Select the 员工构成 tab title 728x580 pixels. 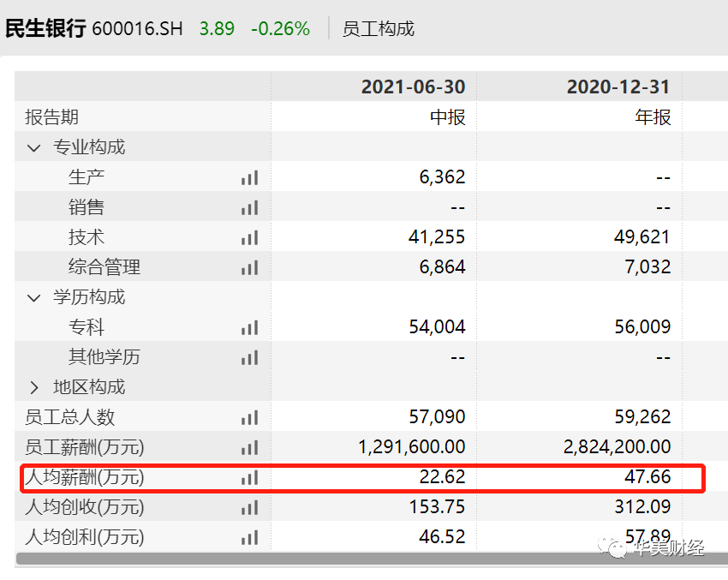379,29
